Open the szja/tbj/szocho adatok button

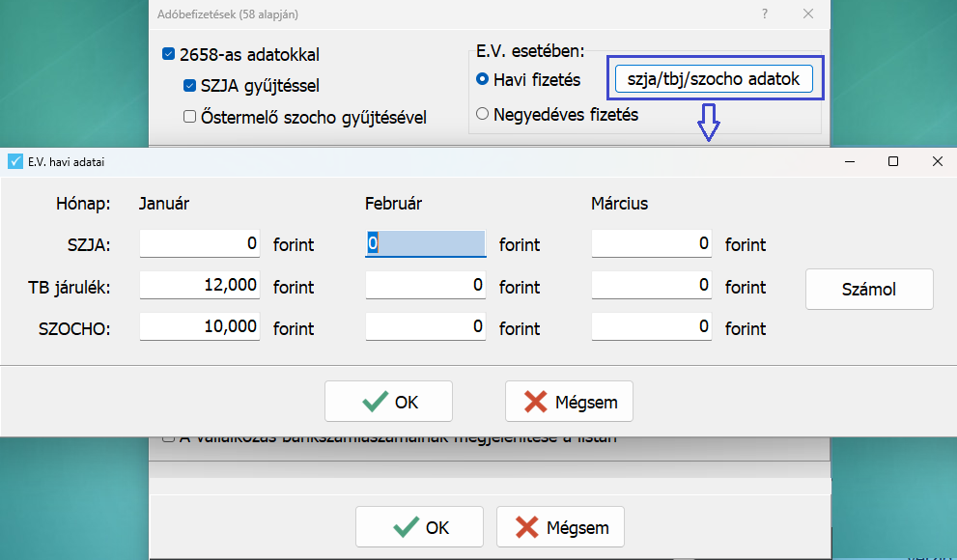714,79
